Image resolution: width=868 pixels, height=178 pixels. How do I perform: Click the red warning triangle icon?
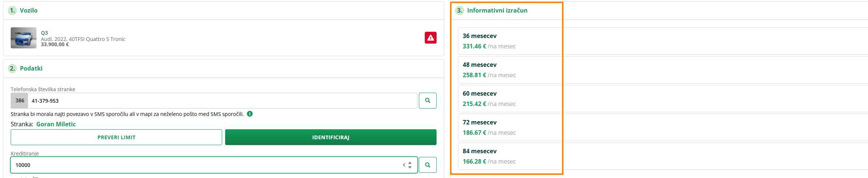(430, 38)
